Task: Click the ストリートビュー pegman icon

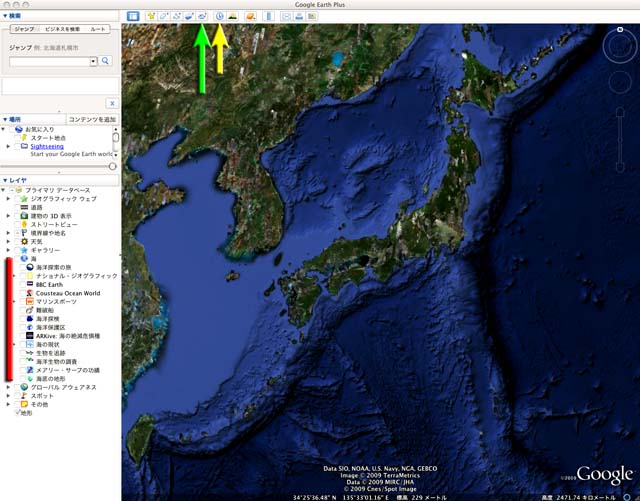Action: [x=24, y=224]
